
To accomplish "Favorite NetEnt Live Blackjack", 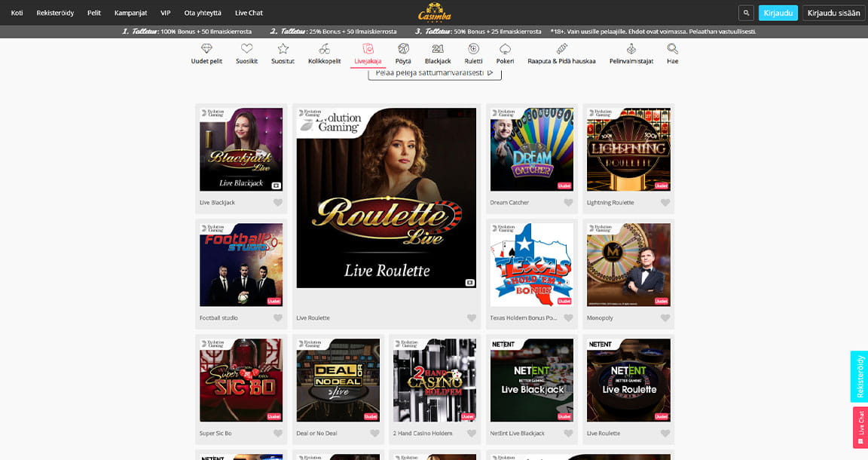I will (x=569, y=434).
